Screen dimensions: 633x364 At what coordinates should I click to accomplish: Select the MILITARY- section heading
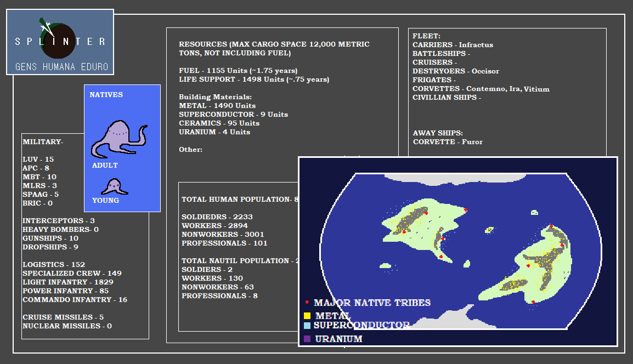pyautogui.click(x=43, y=142)
